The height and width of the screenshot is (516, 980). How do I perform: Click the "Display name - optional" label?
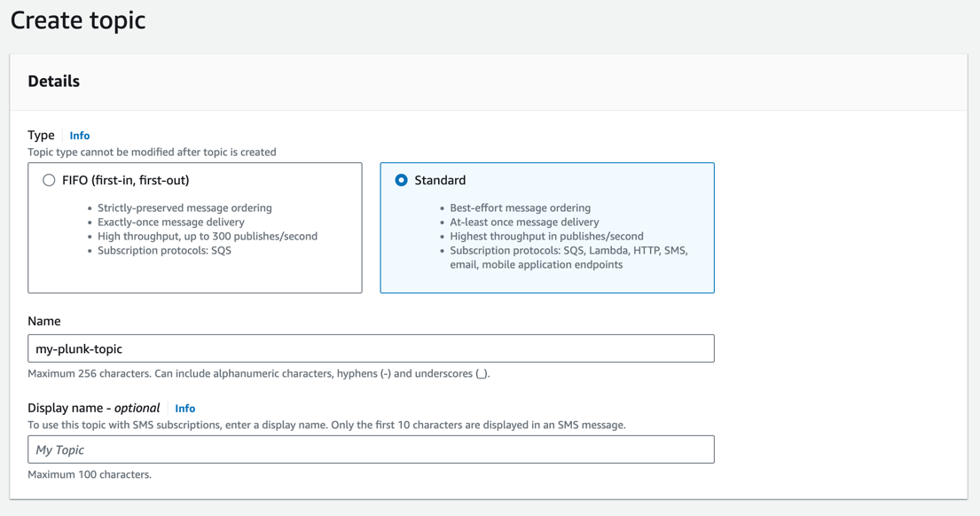pos(94,408)
